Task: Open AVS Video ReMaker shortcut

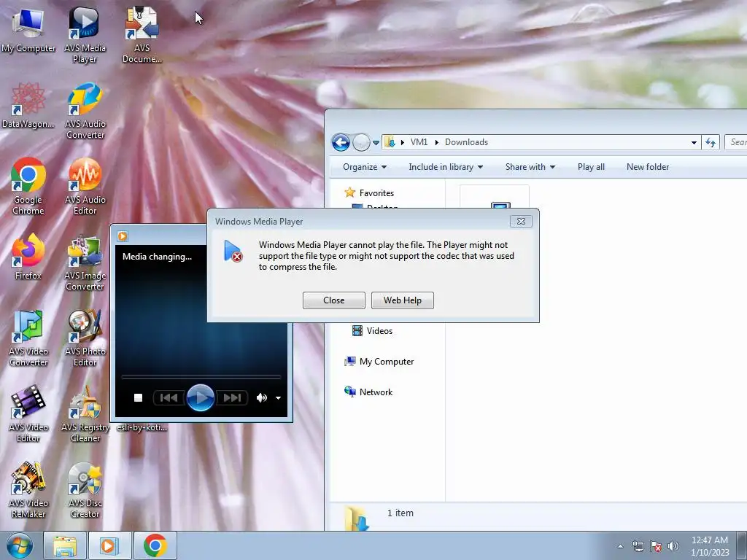Action: pos(28,489)
